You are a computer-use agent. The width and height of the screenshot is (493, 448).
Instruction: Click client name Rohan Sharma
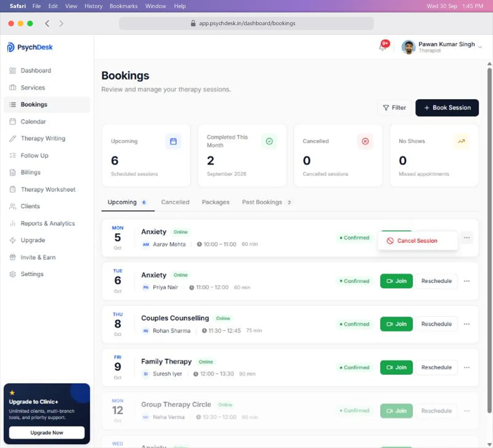pos(172,331)
